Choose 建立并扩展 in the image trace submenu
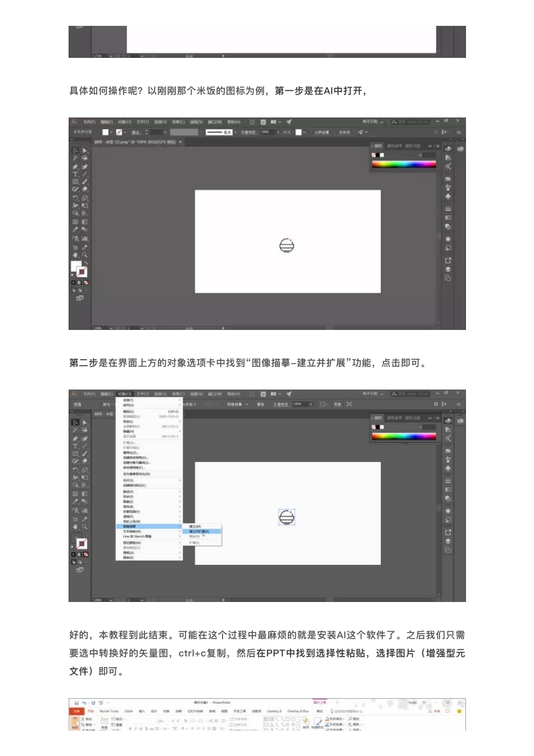Screen dimensions: 534x756 click(200, 531)
